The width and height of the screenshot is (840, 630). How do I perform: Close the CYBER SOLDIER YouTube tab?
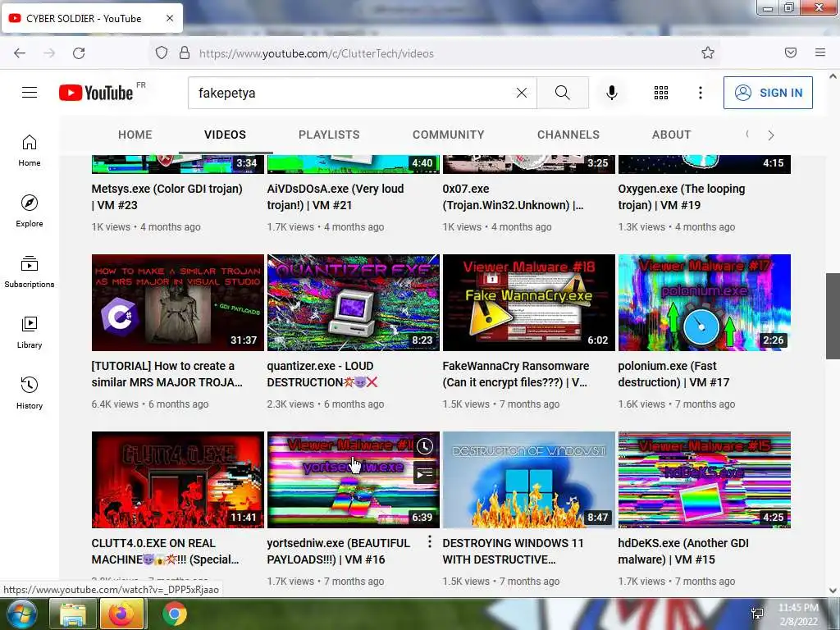tap(170, 18)
